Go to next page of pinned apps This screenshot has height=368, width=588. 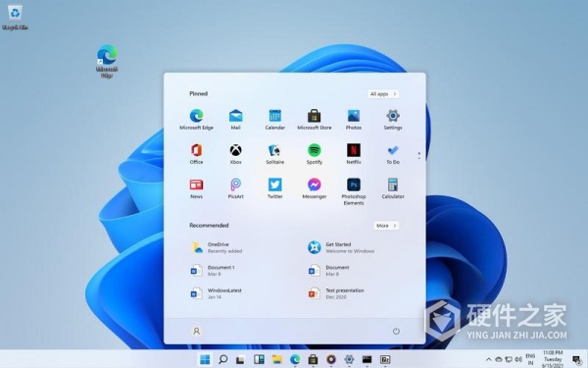tap(418, 158)
